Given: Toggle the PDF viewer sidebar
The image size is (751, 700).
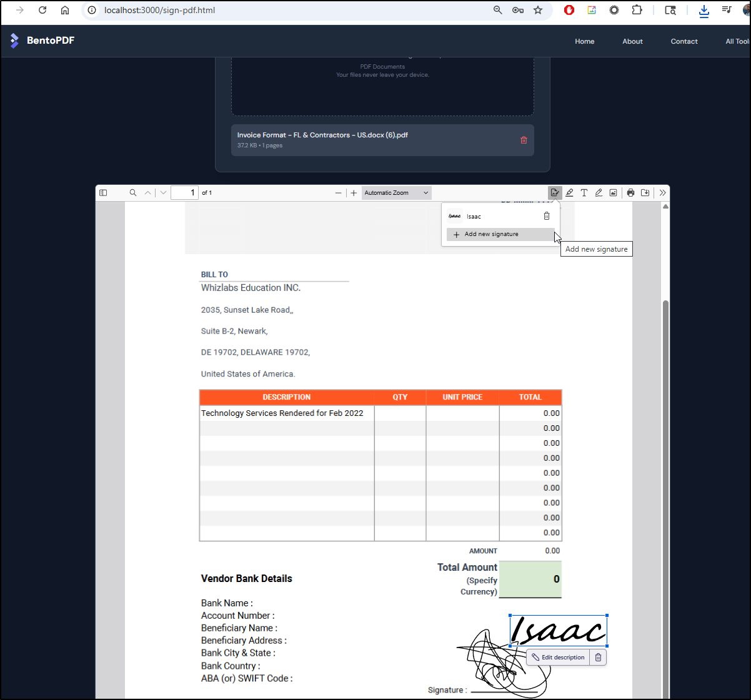Looking at the screenshot, I should (x=104, y=193).
